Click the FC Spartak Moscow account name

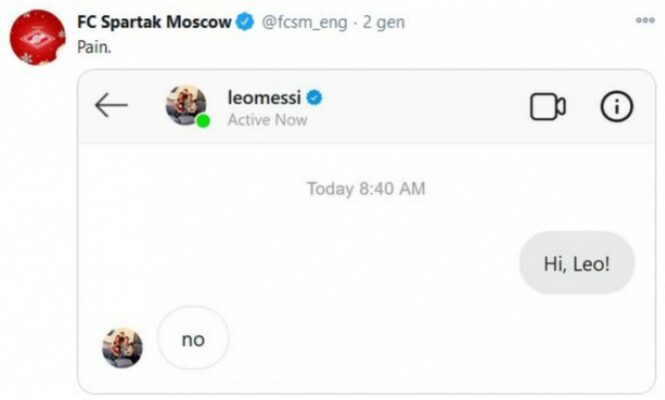154,22
